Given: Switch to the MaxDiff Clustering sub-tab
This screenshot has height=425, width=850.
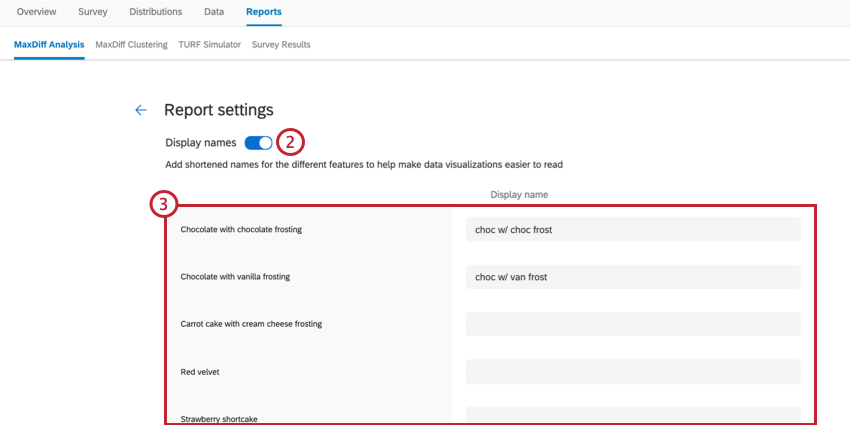Looking at the screenshot, I should pyautogui.click(x=131, y=45).
